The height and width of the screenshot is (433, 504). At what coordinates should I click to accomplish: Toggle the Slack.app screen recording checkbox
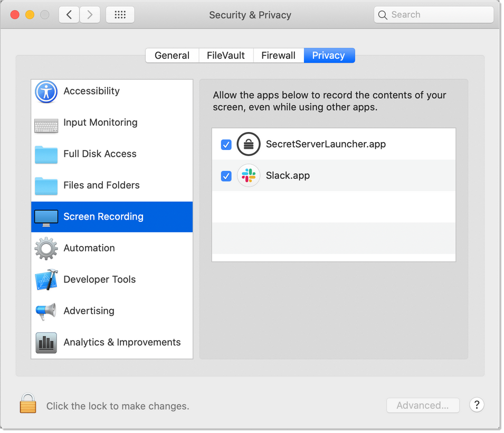tap(226, 176)
